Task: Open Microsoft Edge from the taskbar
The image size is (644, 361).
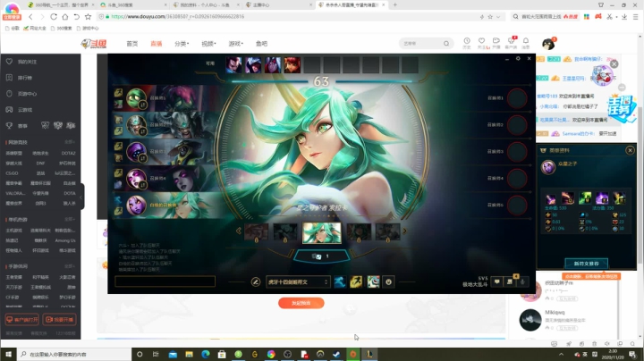Action: click(206, 354)
